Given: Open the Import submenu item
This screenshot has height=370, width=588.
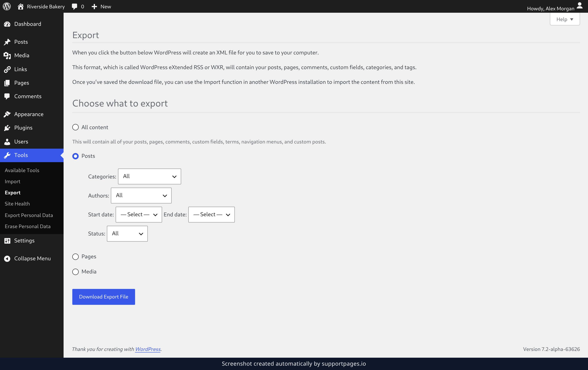Looking at the screenshot, I should (13, 181).
